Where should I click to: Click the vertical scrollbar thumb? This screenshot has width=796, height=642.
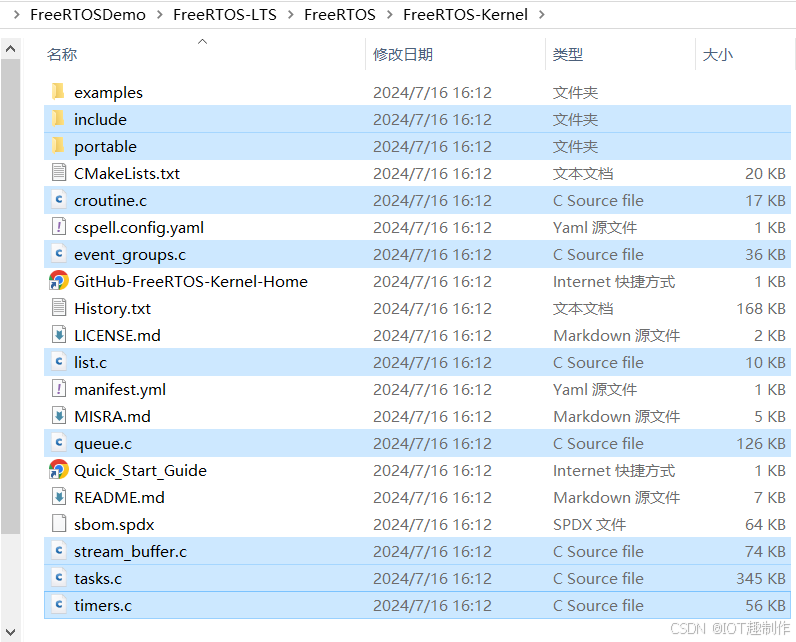[10, 296]
